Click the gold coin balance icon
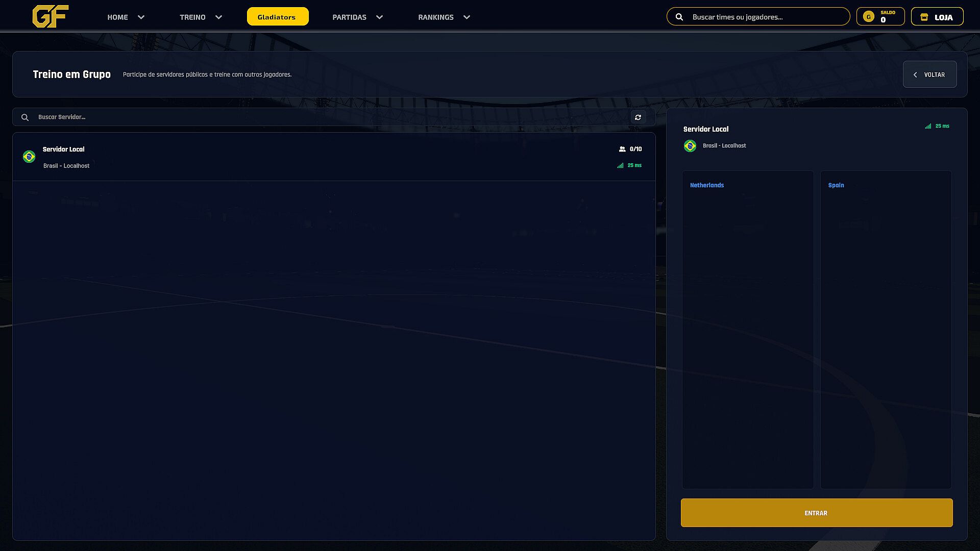The image size is (980, 551). pos(868,17)
